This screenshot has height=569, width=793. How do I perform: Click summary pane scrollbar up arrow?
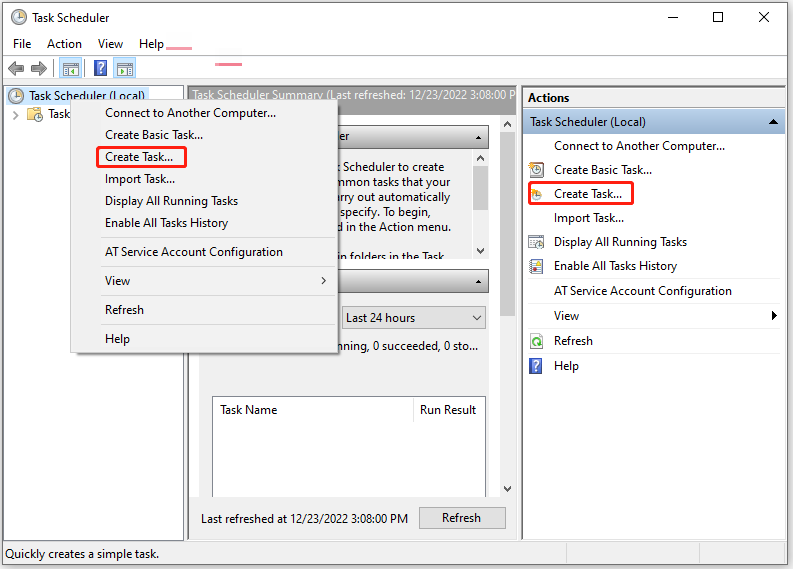507,124
